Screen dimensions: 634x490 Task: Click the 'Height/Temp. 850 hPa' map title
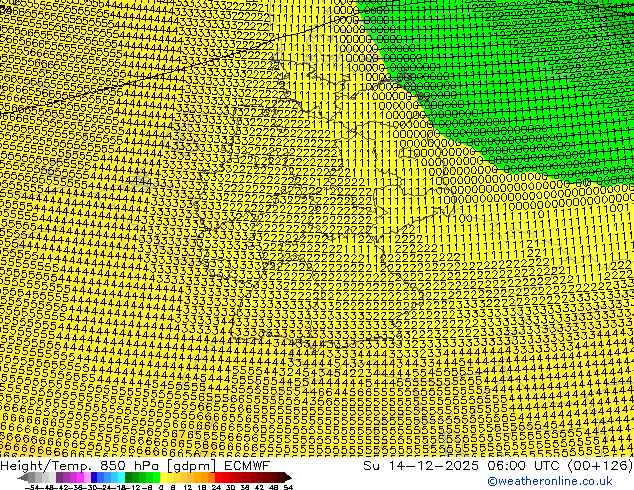(x=80, y=465)
